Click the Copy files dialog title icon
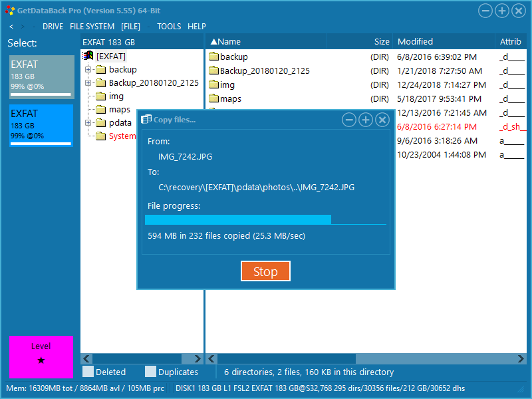 [146, 120]
